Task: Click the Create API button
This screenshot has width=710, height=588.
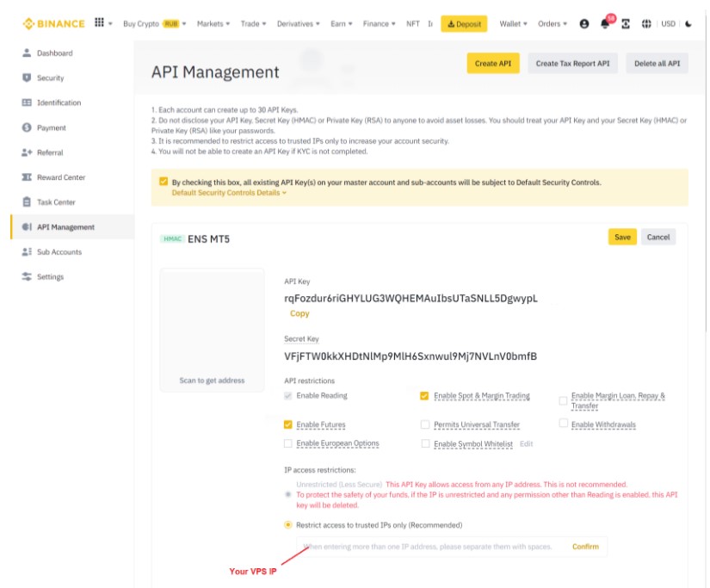Action: click(x=493, y=64)
